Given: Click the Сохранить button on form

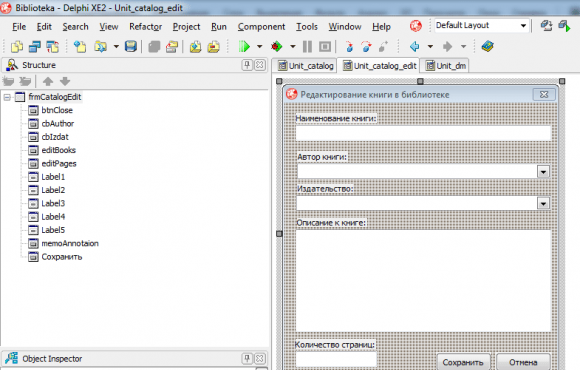Looking at the screenshot, I should pyautogui.click(x=463, y=362).
